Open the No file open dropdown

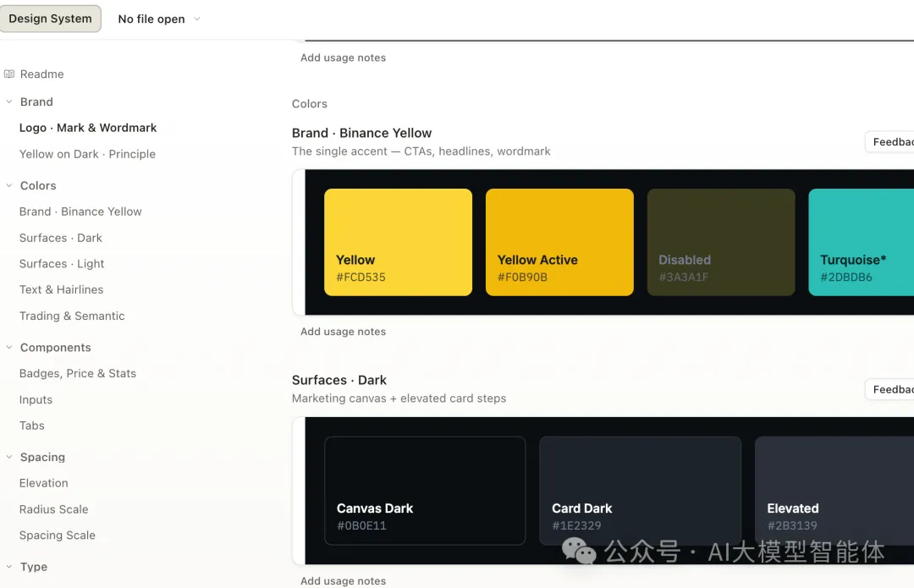pyautogui.click(x=158, y=19)
